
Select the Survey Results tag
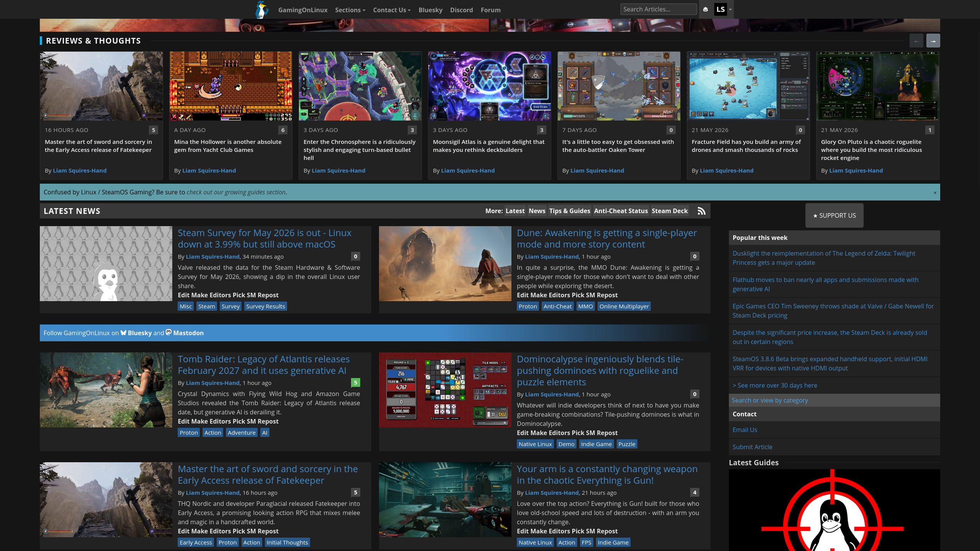[265, 306]
